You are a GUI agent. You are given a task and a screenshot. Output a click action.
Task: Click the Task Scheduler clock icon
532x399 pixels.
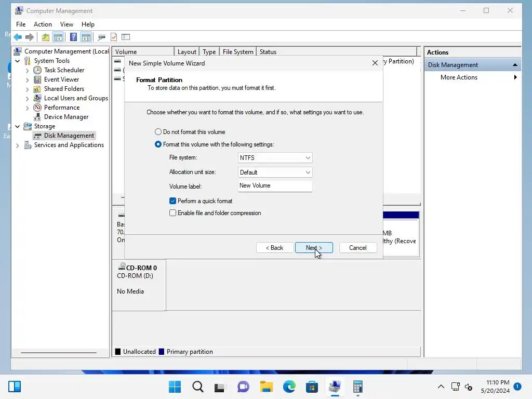37,70
